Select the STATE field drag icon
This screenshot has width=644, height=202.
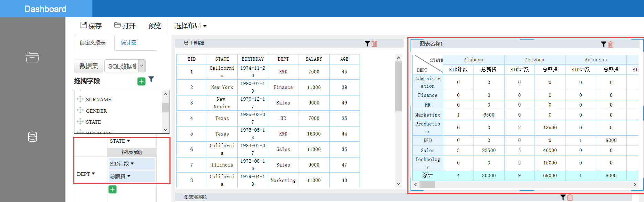(80, 121)
